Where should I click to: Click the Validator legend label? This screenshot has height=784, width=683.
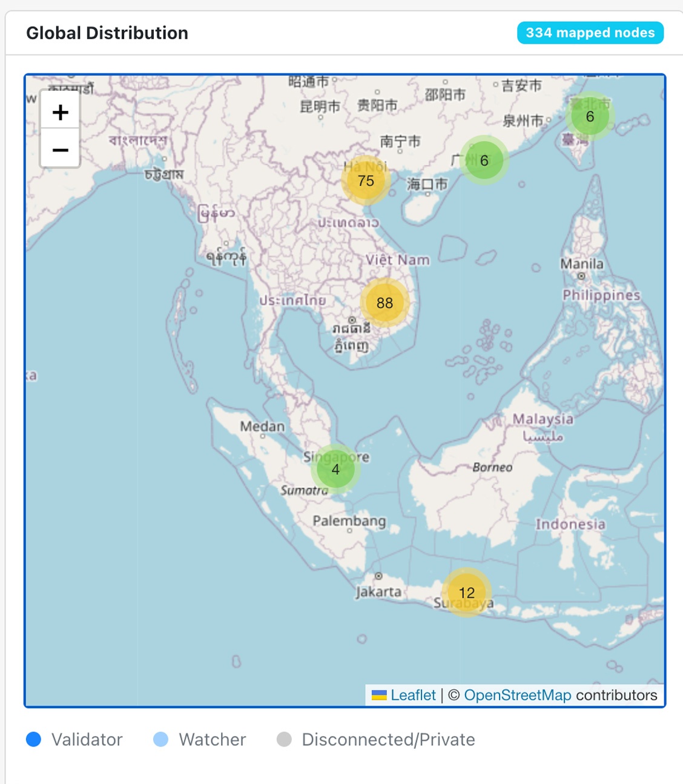pyautogui.click(x=87, y=739)
